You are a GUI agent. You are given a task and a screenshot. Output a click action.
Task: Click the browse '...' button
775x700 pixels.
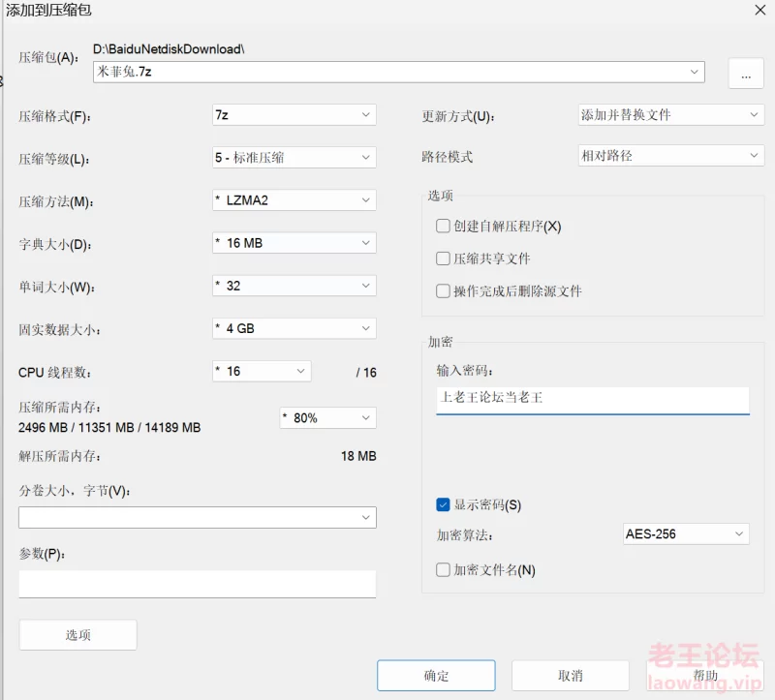(746, 74)
